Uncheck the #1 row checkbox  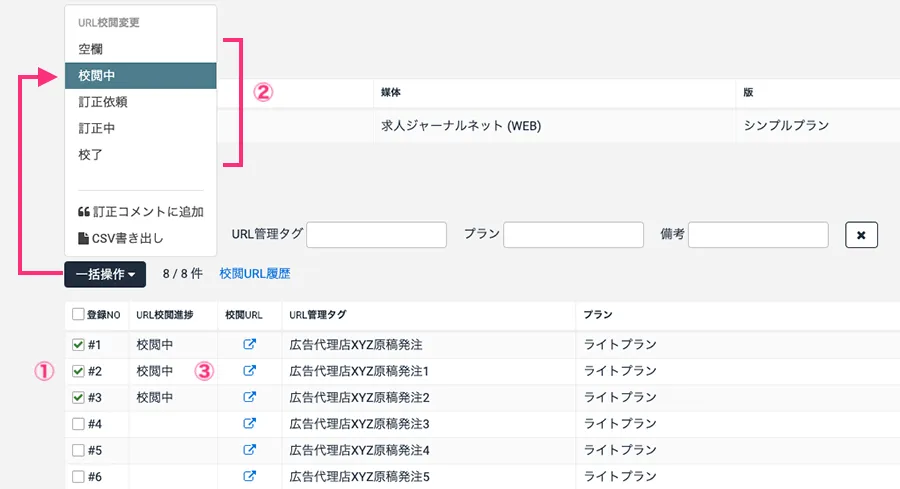[x=78, y=344]
